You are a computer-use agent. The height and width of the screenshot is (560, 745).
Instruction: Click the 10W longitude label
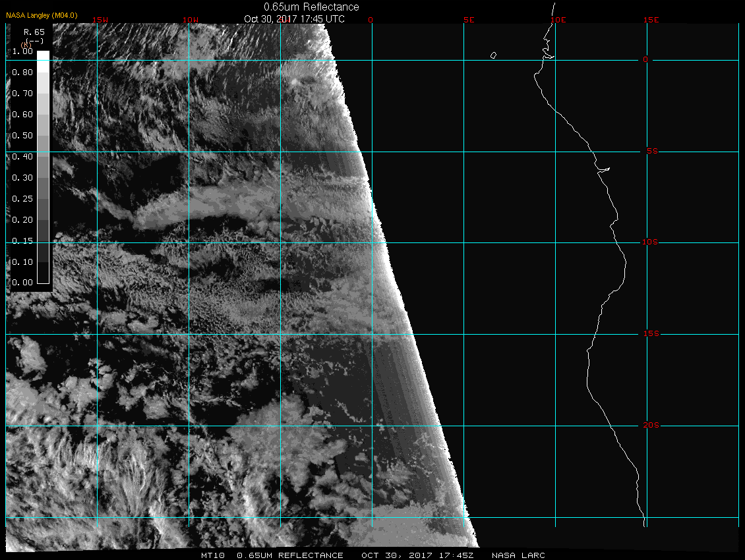click(191, 20)
